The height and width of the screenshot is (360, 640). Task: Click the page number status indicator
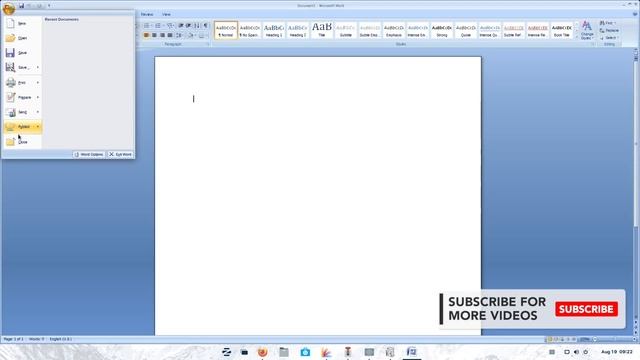(13, 339)
